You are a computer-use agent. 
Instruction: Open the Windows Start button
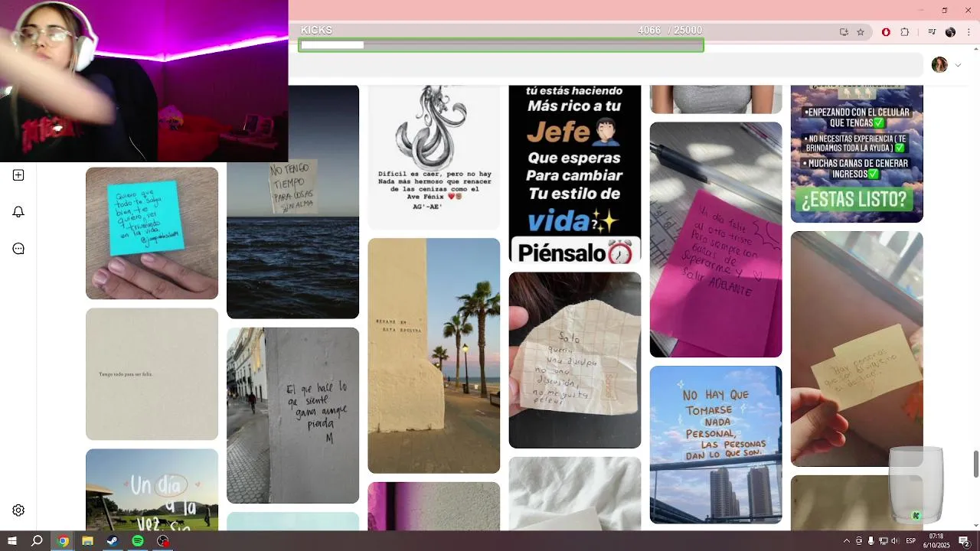(x=12, y=541)
